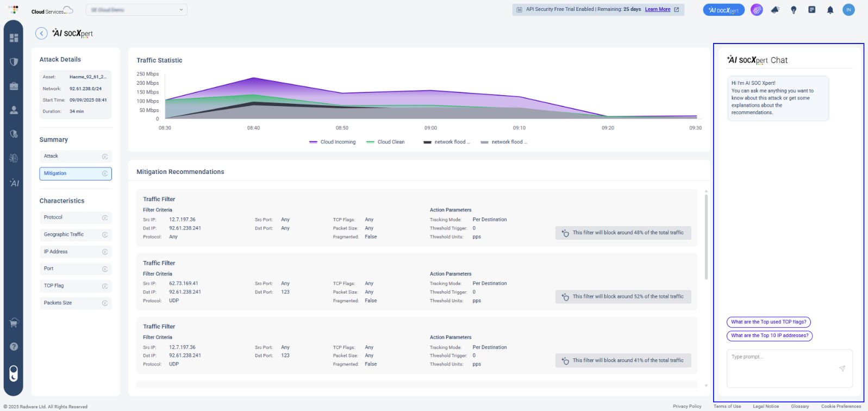868x411 pixels.
Task: Open the account selector dropdown
Action: click(136, 10)
